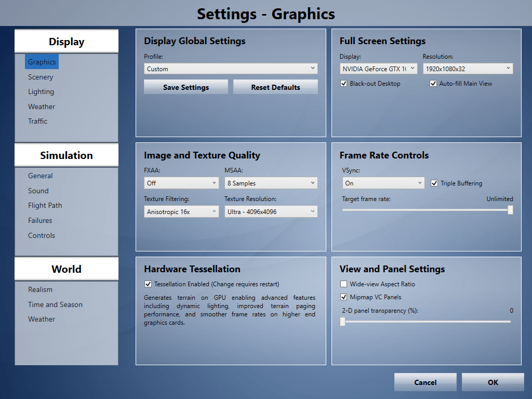Open the Texture Resolution dropdown
Viewport: 532px width, 399px height.
(x=271, y=212)
